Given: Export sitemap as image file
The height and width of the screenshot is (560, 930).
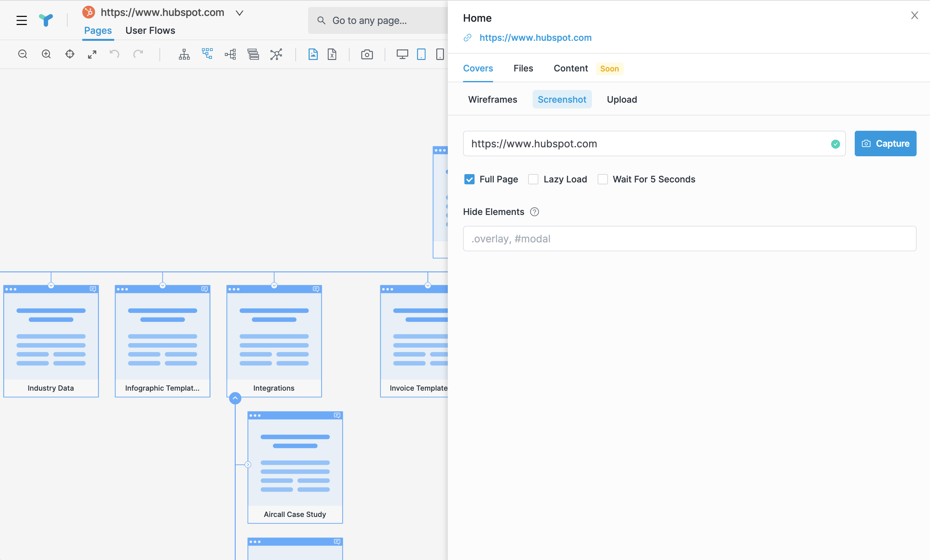Looking at the screenshot, I should point(313,54).
